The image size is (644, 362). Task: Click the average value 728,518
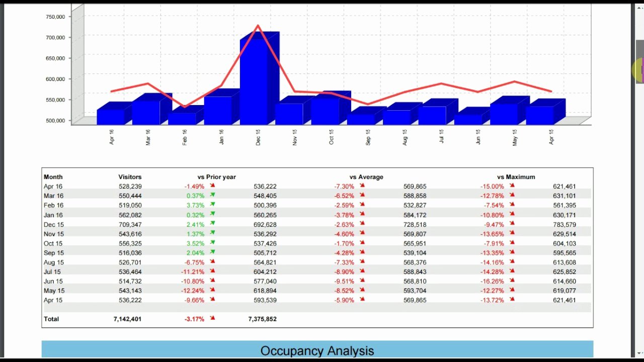[x=415, y=225]
